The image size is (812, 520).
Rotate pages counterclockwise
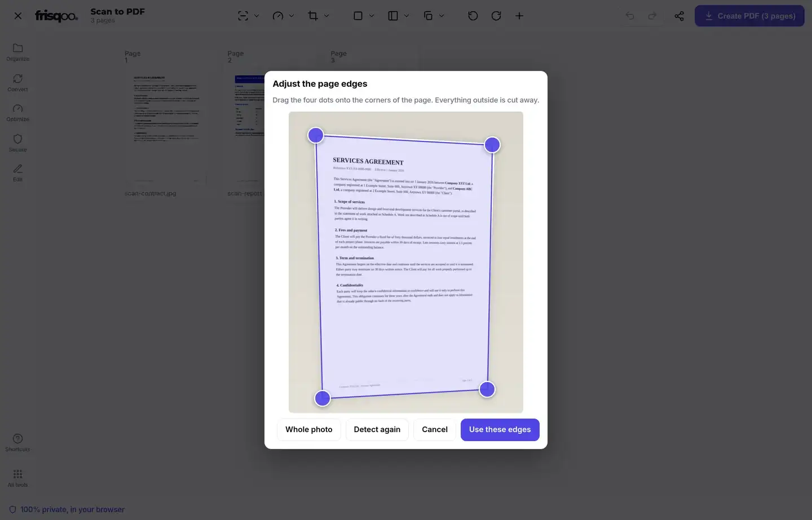[473, 16]
